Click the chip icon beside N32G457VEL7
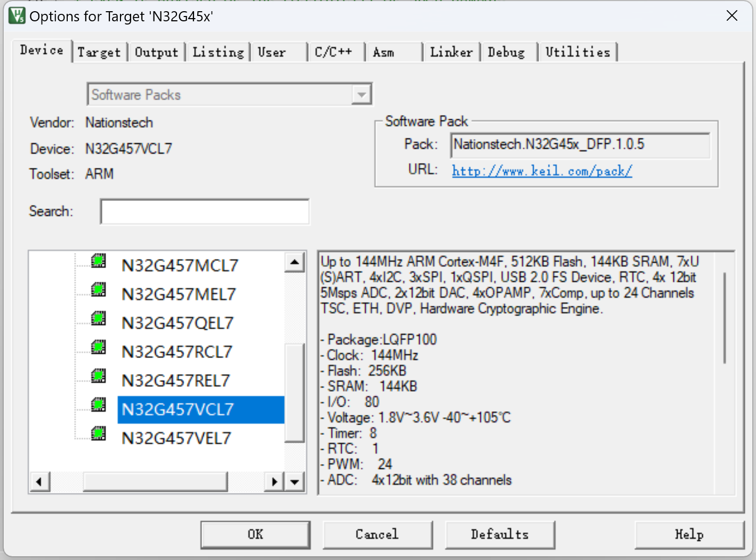The width and height of the screenshot is (756, 560). point(99,434)
